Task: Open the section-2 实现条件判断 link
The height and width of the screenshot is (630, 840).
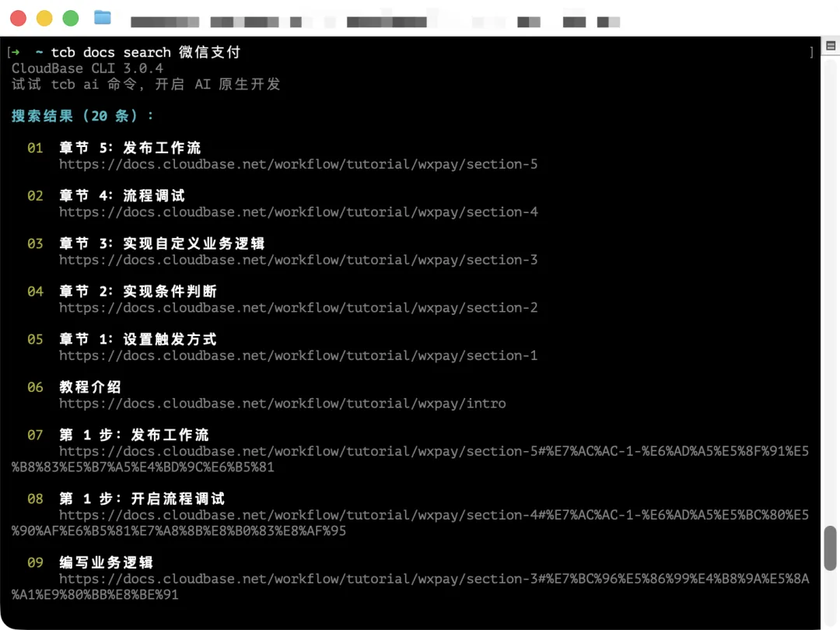Action: (x=297, y=308)
